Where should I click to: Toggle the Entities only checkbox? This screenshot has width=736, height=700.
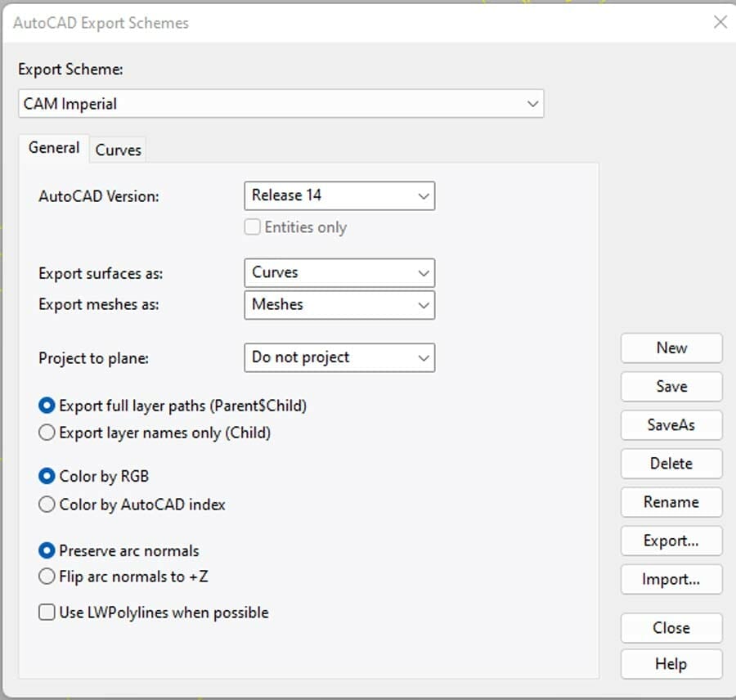pyautogui.click(x=253, y=227)
